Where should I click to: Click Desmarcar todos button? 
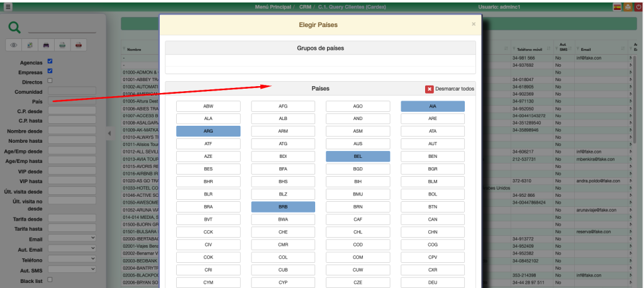click(x=450, y=89)
